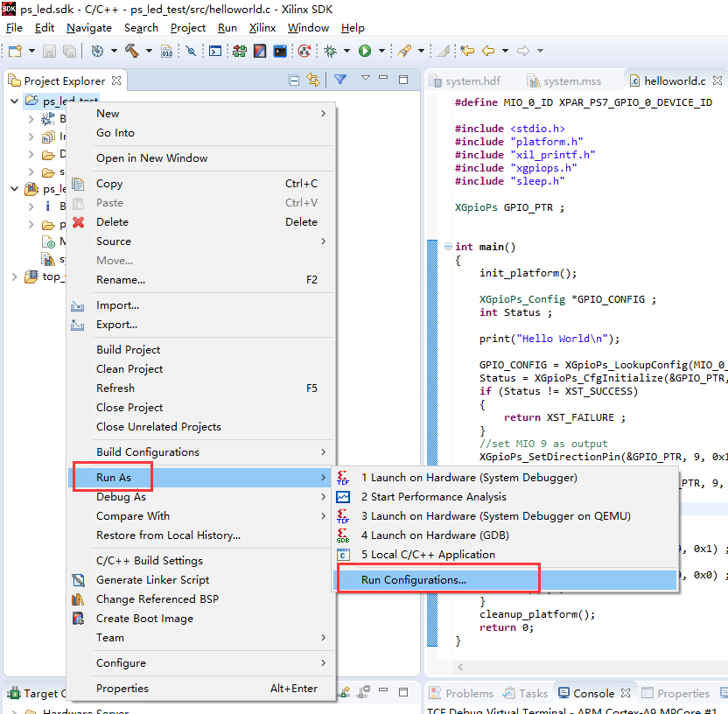Click the Last Edit Location arrow icon
The height and width of the screenshot is (714, 728).
[467, 50]
